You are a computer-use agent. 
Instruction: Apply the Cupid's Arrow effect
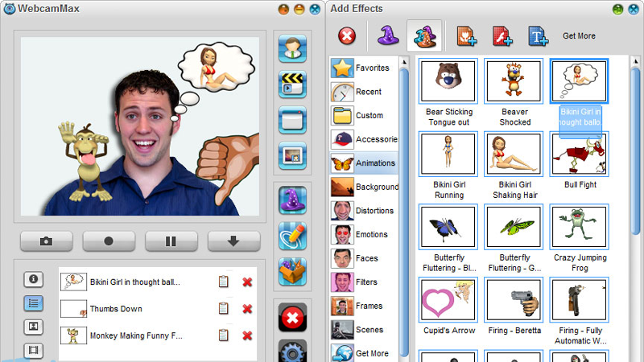tap(448, 300)
